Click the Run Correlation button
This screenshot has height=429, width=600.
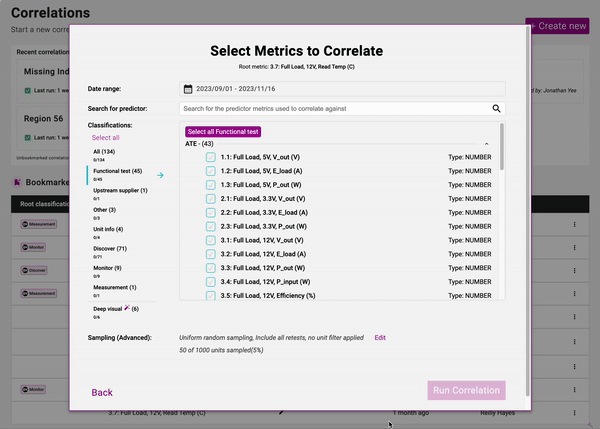(466, 390)
